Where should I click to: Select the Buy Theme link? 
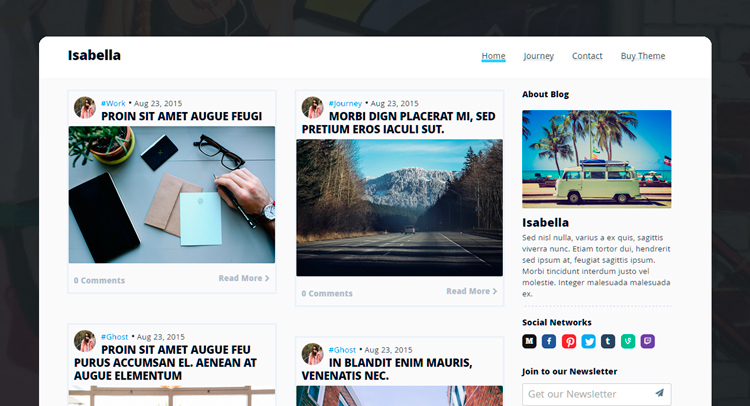(643, 56)
